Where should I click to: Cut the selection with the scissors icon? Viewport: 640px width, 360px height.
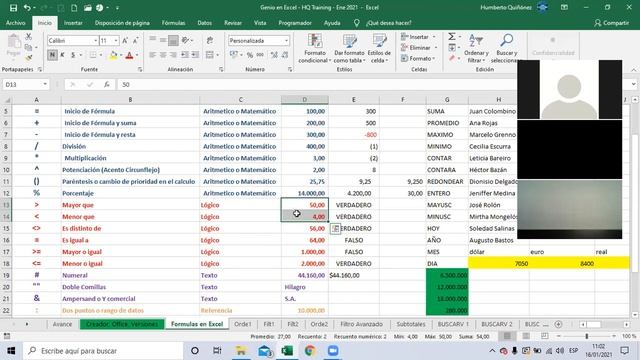click(x=29, y=37)
